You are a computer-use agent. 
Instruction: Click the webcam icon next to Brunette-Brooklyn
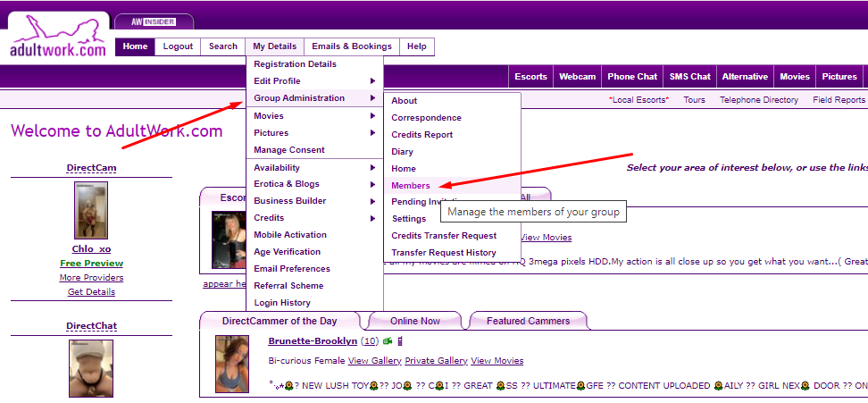388,341
